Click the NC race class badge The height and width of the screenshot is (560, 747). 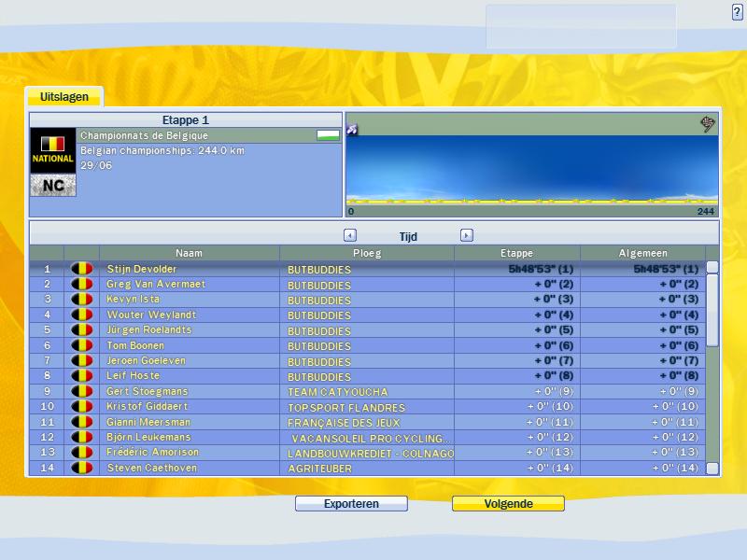point(52,186)
